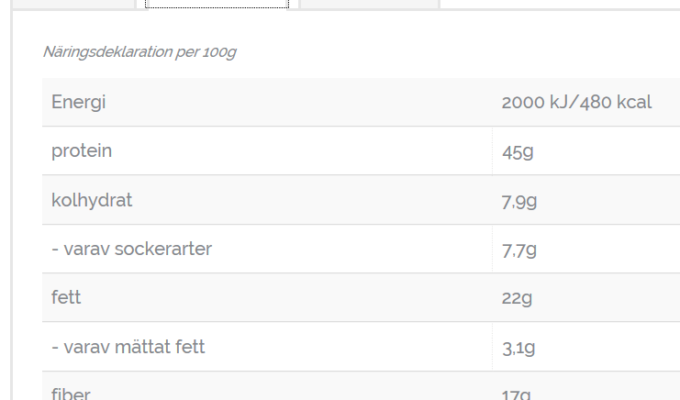Open the tab left of the focused tab
Image resolution: width=680 pixels, height=400 pixels.
coord(68,4)
